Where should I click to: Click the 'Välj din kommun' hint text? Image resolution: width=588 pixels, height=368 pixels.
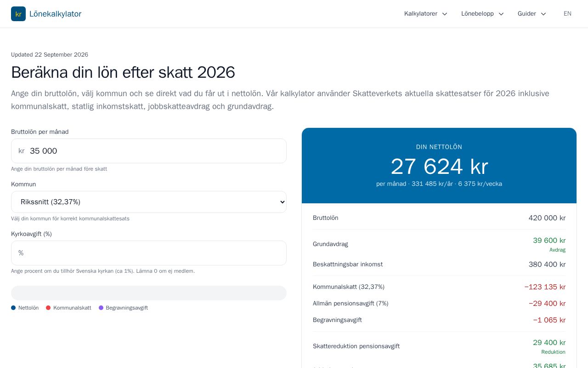(x=70, y=218)
